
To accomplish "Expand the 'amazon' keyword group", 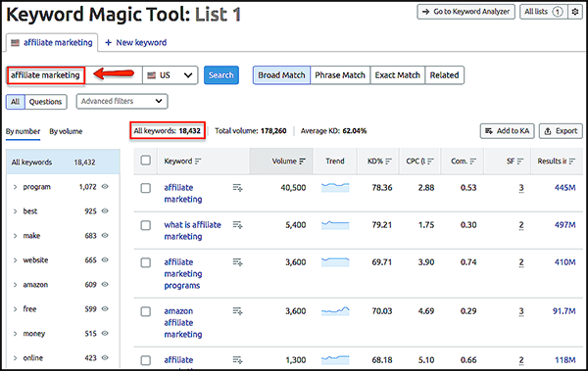I will (x=16, y=285).
